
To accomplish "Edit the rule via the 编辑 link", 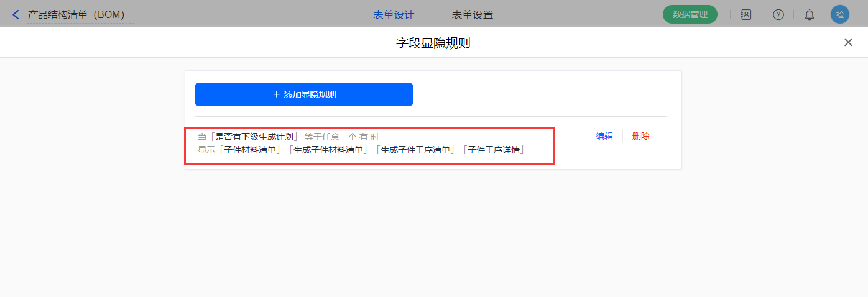I will click(x=604, y=137).
